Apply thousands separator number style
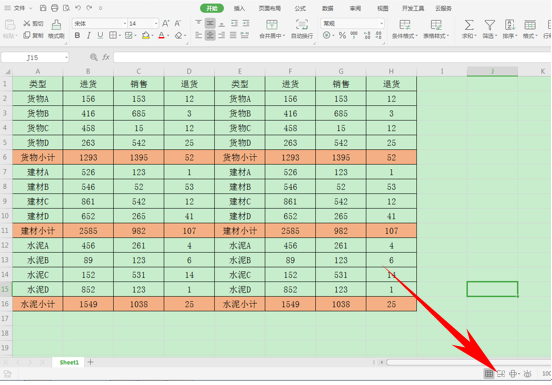The height and width of the screenshot is (385, 552). point(354,35)
